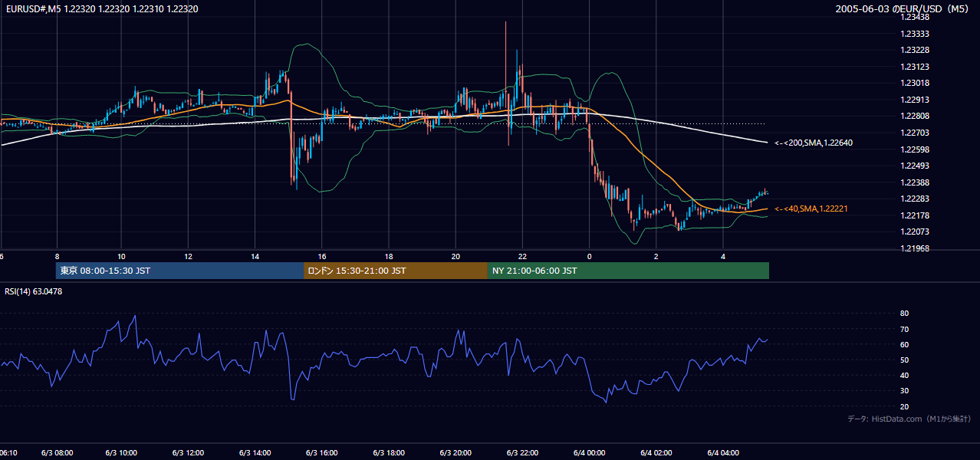Click the RSI axis level 60 label
Viewport: 980px width, 460px height.
click(905, 344)
